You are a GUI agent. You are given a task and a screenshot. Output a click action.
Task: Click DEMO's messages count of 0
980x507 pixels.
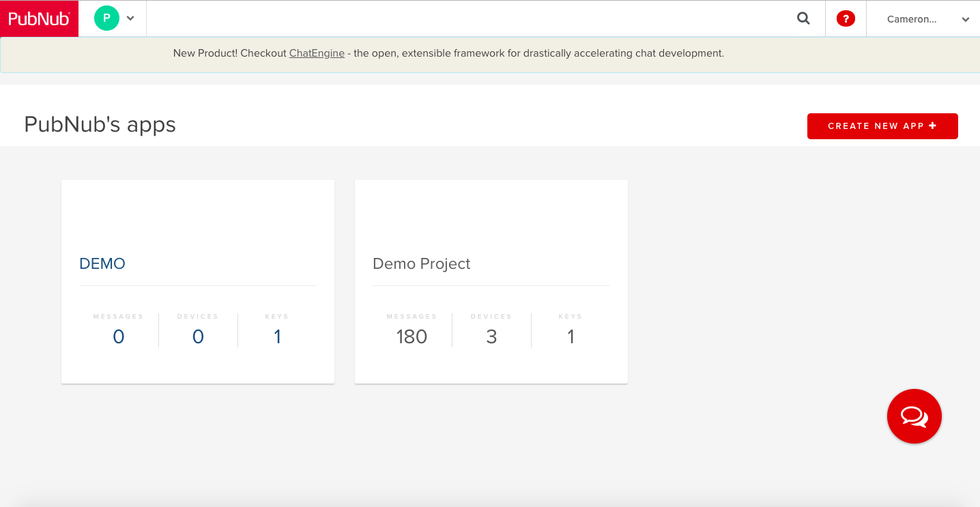tap(119, 336)
